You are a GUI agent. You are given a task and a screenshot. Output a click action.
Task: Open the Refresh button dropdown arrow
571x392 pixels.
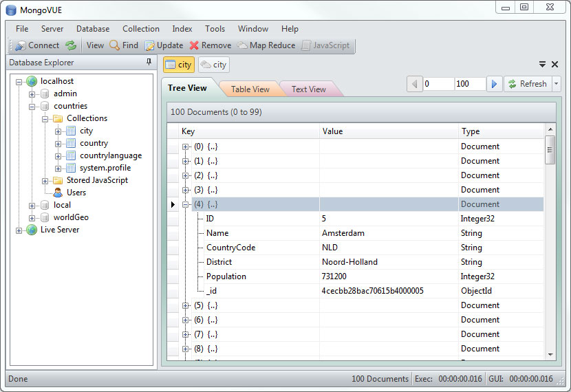pyautogui.click(x=556, y=84)
